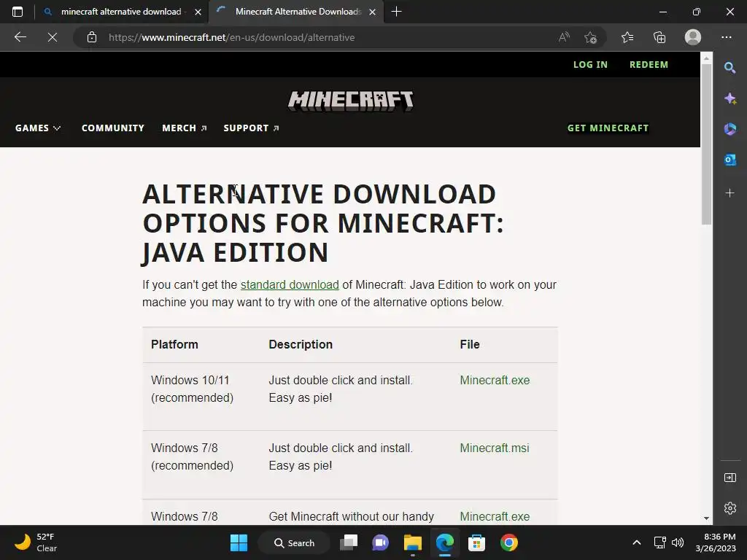Viewport: 747px width, 560px height.
Task: Open the Windows Start menu
Action: (x=239, y=542)
